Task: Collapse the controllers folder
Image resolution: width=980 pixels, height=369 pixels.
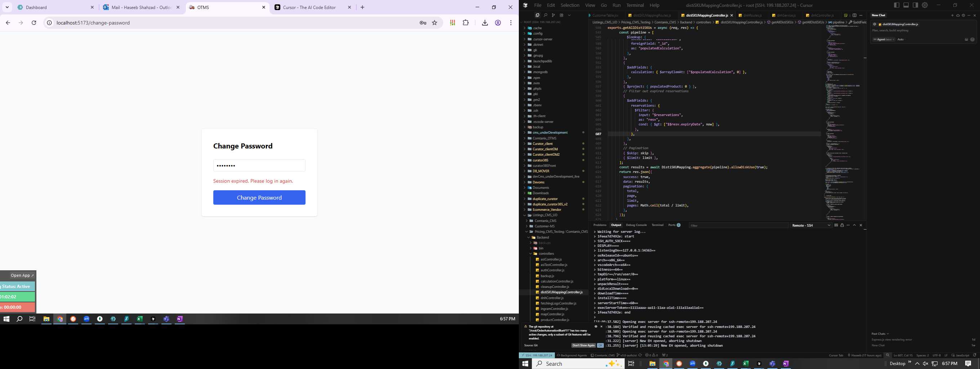Action: pos(546,254)
